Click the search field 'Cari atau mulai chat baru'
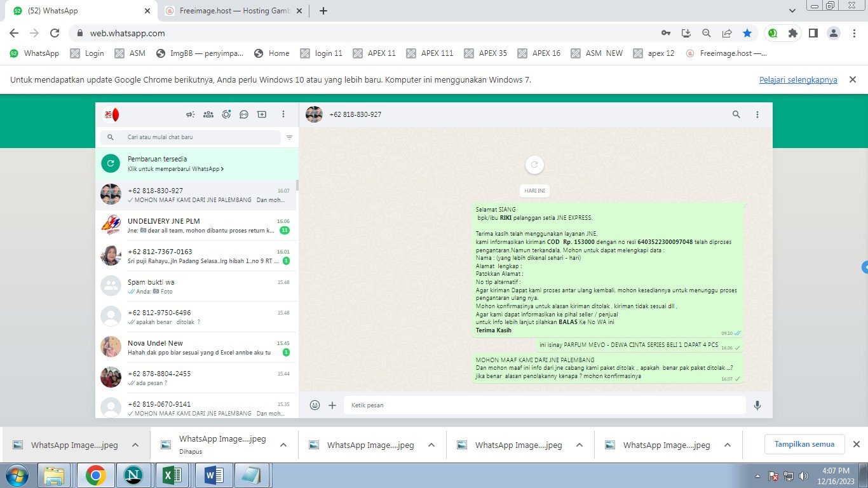 pos(191,137)
